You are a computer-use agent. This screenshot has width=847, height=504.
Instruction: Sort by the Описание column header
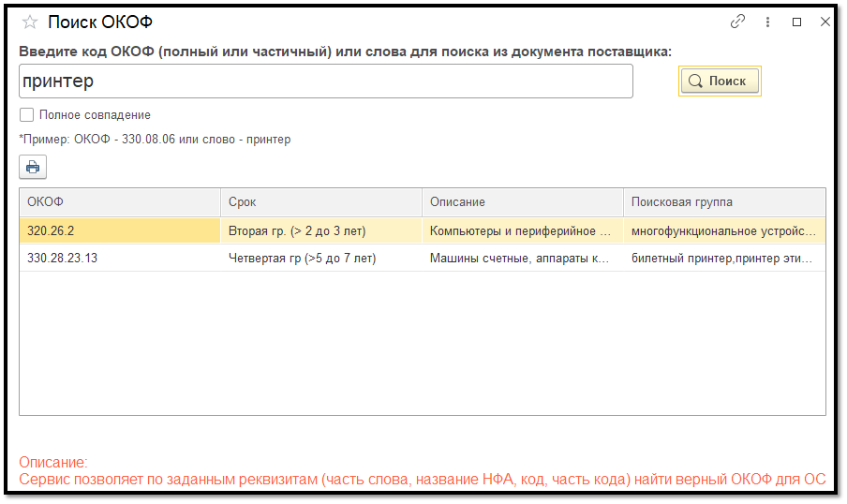pos(523,202)
